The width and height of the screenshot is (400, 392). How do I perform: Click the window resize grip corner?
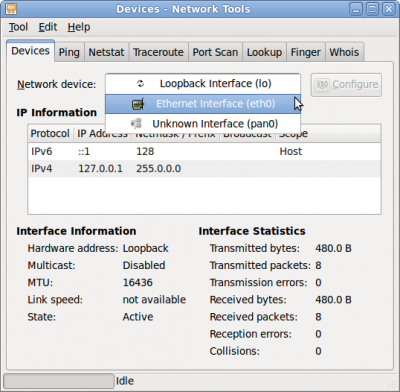[x=392, y=383]
